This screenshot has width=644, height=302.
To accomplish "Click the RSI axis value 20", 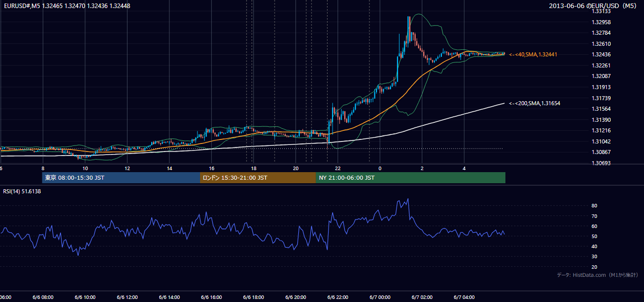I will (595, 267).
